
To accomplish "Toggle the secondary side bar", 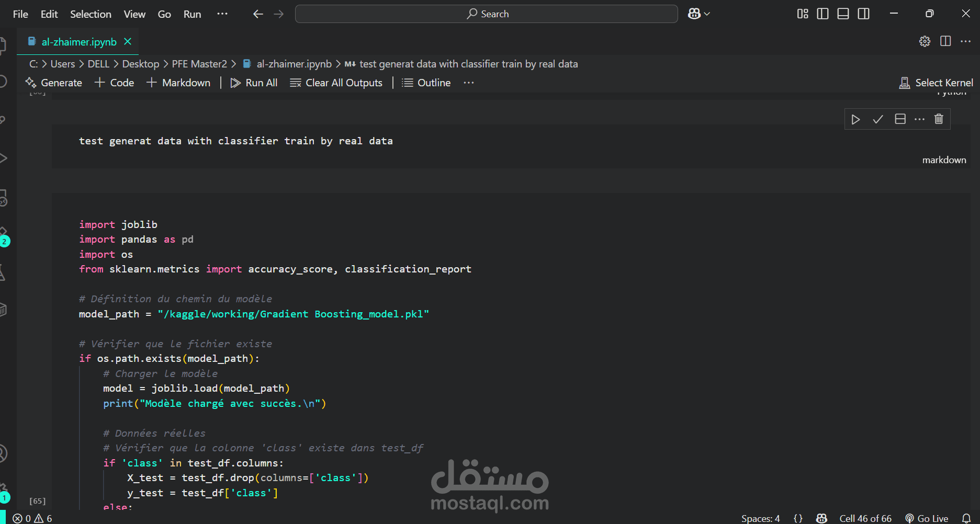I will [864, 14].
